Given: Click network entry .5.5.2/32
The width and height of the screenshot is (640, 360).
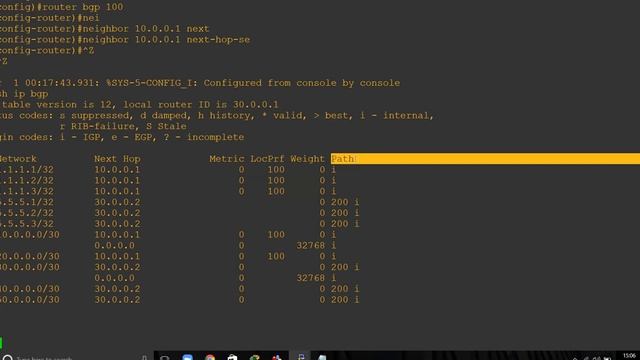Looking at the screenshot, I should tap(27, 213).
